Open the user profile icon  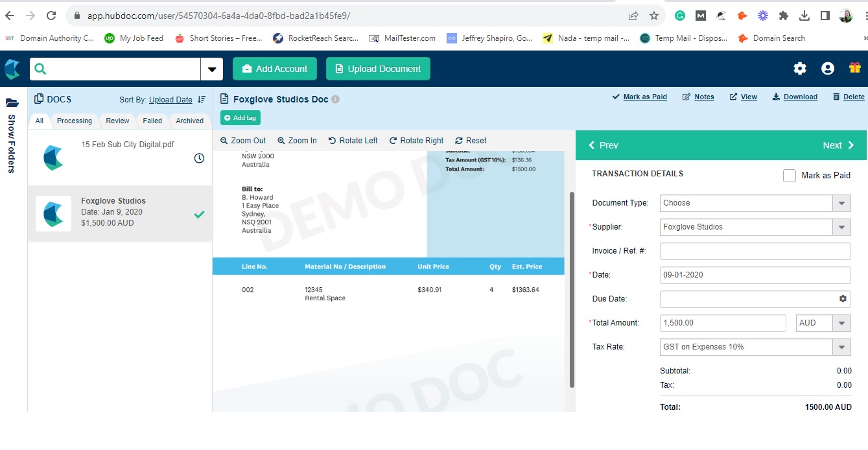coord(827,68)
